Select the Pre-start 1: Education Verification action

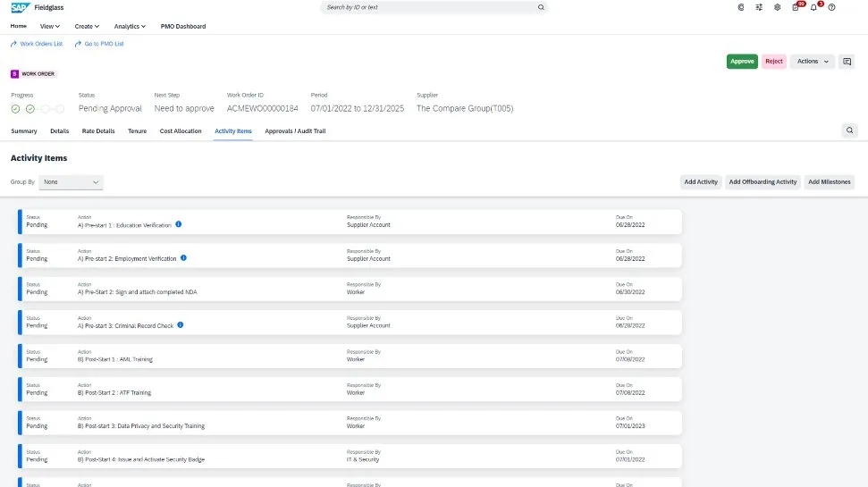pyautogui.click(x=124, y=225)
